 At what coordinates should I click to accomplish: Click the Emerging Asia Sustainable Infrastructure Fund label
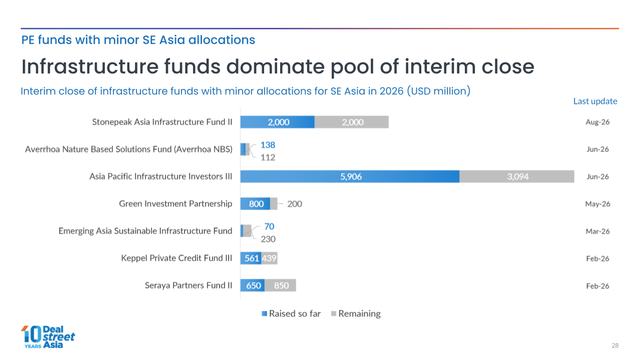coord(145,231)
